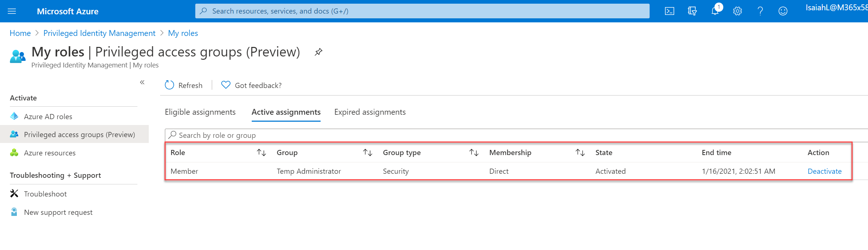Image resolution: width=868 pixels, height=250 pixels.
Task: Open the Help question mark
Action: (760, 11)
